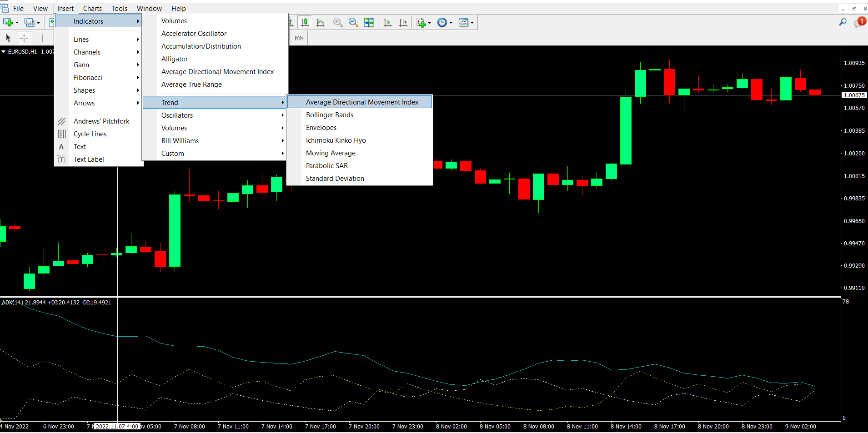The height and width of the screenshot is (433, 868).
Task: Click the EURUSD,H1 chart title label
Action: (22, 52)
